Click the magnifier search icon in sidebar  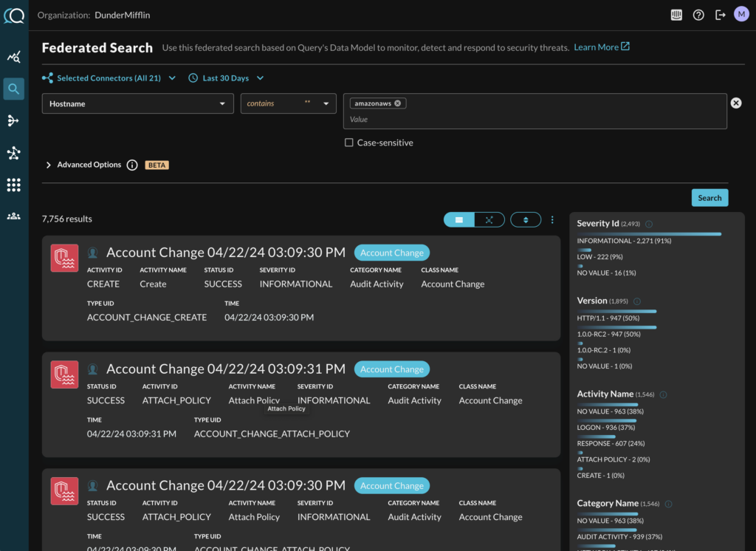click(13, 89)
